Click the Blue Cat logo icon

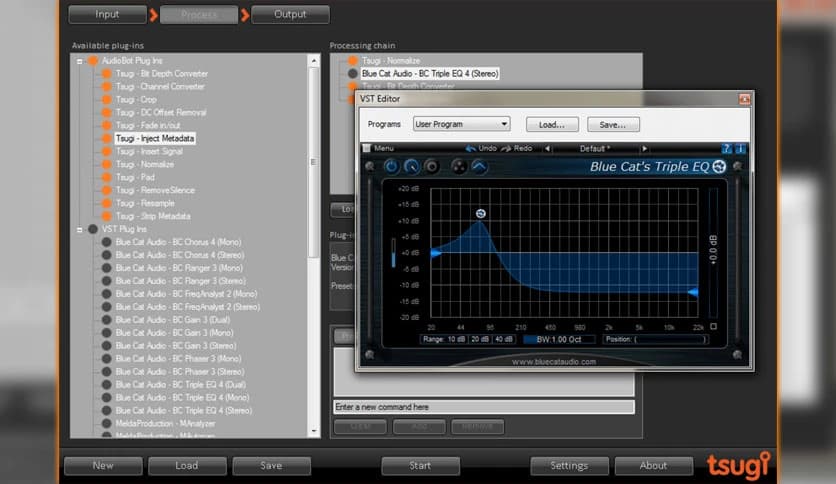click(719, 167)
